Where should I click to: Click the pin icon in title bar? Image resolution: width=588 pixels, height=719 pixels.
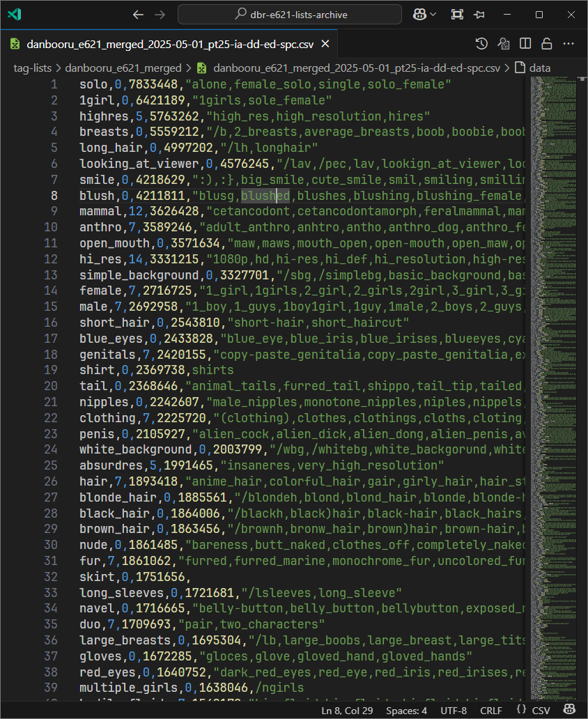point(479,15)
